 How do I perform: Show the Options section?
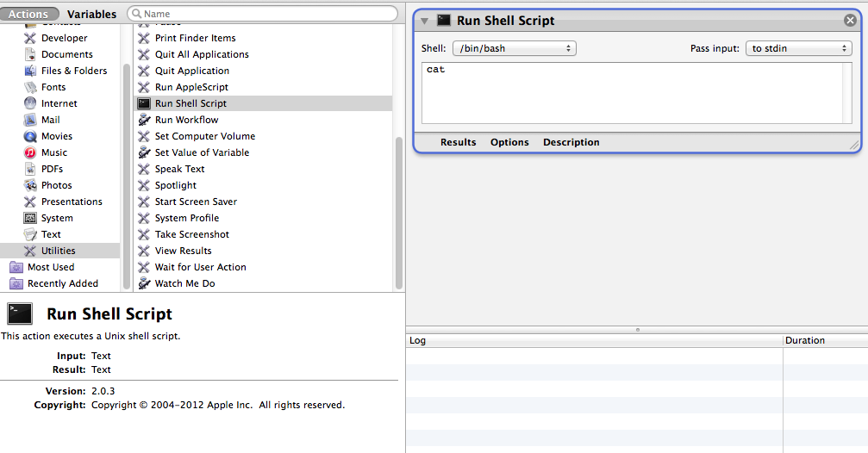pyautogui.click(x=509, y=142)
